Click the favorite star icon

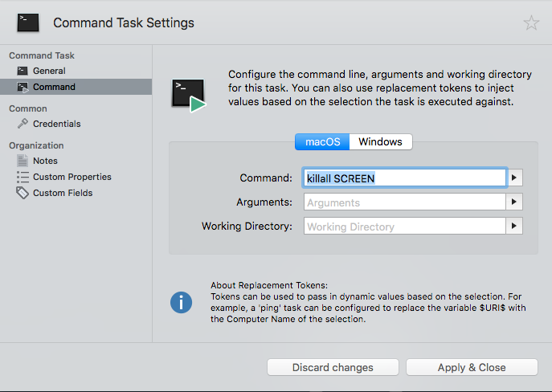coord(531,22)
